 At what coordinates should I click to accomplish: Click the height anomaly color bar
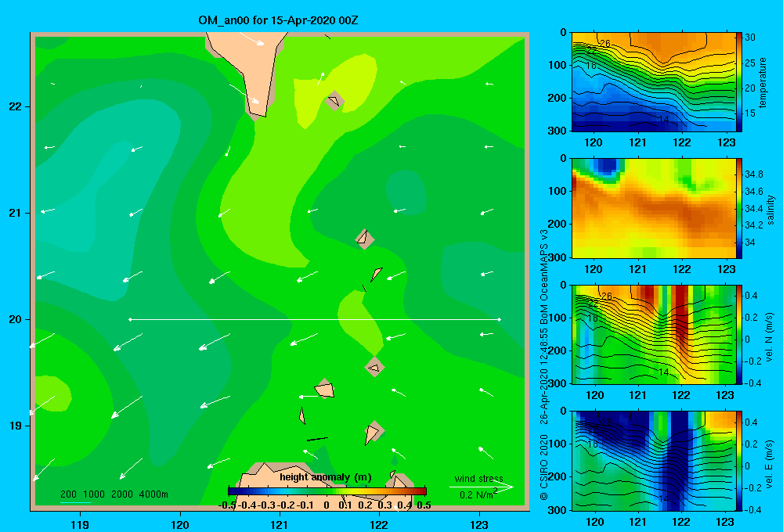click(x=327, y=491)
